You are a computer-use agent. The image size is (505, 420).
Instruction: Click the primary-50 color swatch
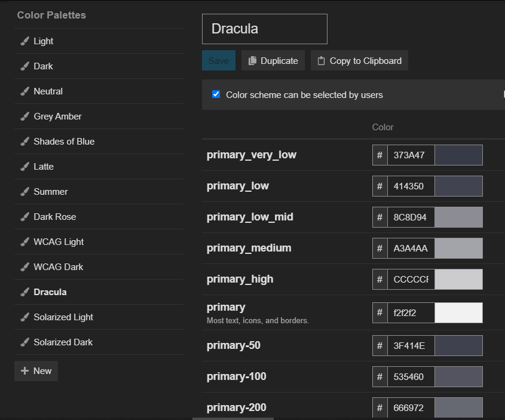point(458,346)
